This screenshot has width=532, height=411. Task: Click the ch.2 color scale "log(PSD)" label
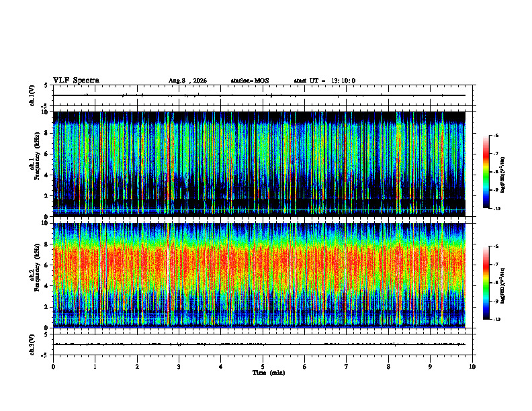(x=503, y=286)
